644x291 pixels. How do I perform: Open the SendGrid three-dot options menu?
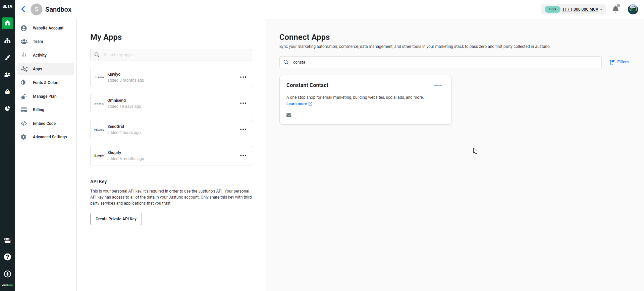coord(243,130)
